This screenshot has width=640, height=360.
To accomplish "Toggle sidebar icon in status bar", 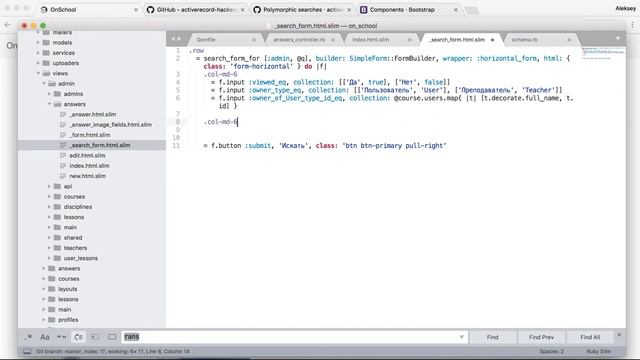I will click(27, 351).
